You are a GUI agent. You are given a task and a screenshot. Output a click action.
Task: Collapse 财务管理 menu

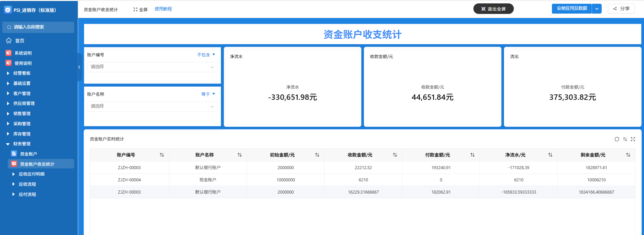(8, 144)
